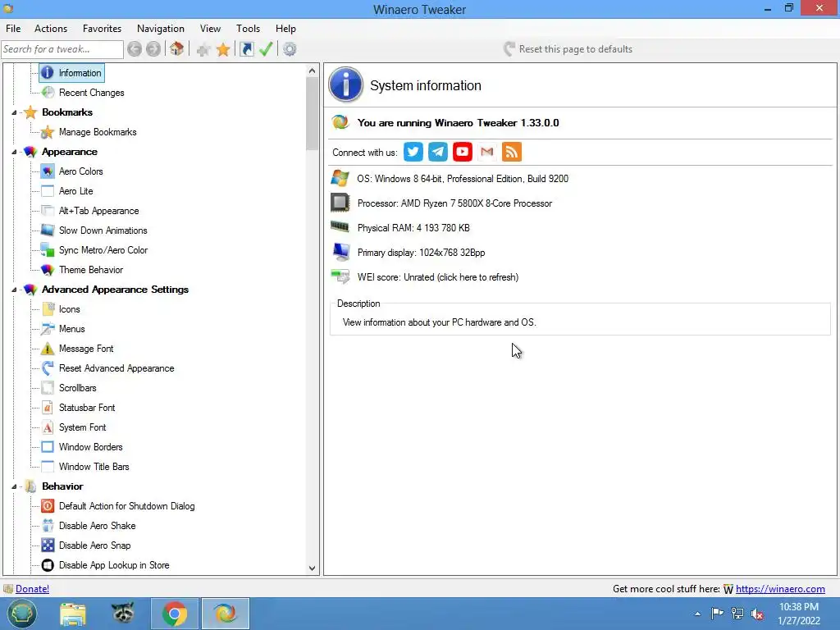The width and height of the screenshot is (840, 630).
Task: Open the Gmail connect icon
Action: 487,152
